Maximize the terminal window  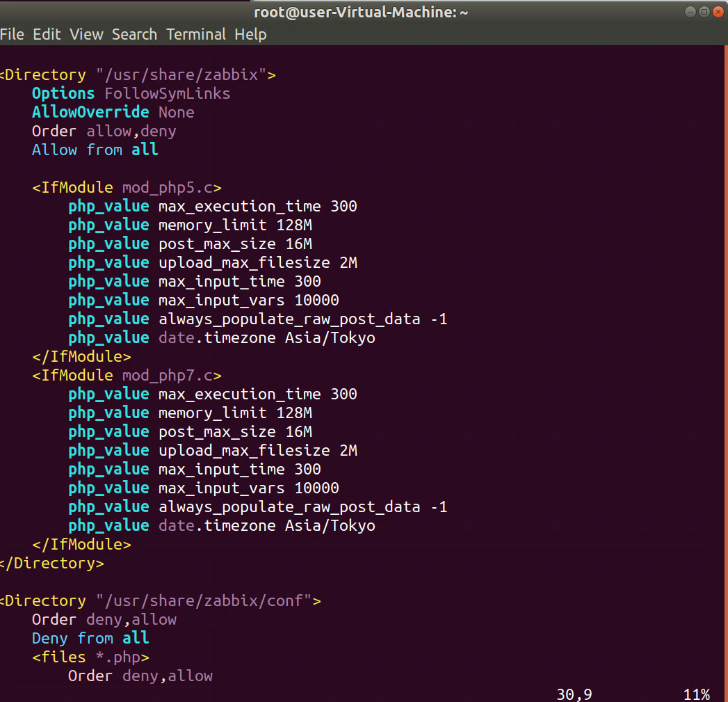click(x=704, y=11)
